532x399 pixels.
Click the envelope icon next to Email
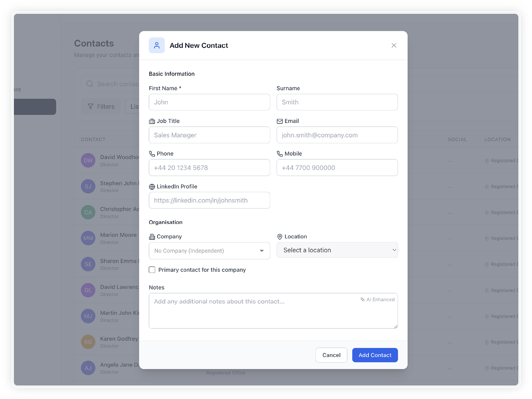(280, 121)
